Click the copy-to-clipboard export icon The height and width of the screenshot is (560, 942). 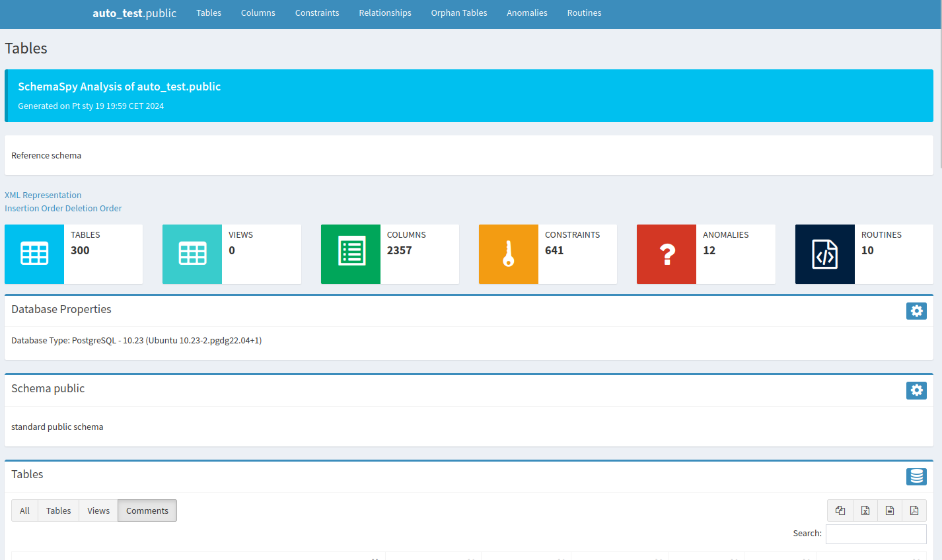[x=840, y=510]
